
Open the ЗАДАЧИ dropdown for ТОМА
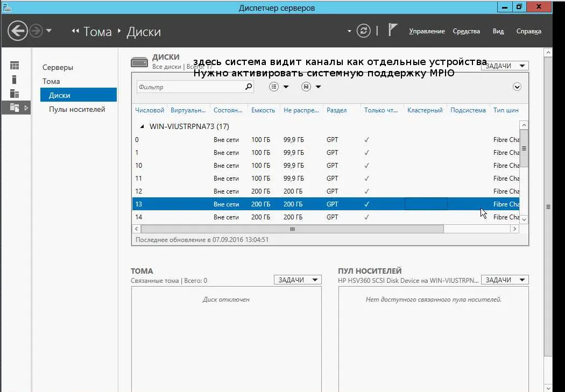tap(298, 280)
